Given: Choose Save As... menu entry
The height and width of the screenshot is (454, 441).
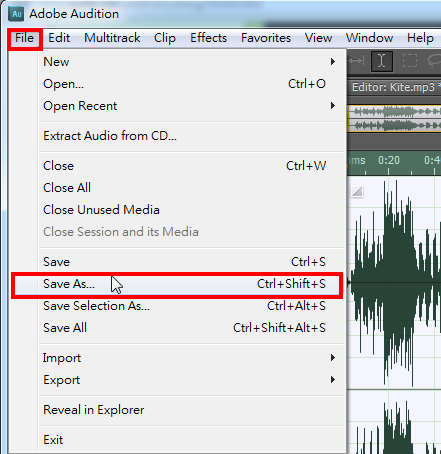Looking at the screenshot, I should [177, 284].
